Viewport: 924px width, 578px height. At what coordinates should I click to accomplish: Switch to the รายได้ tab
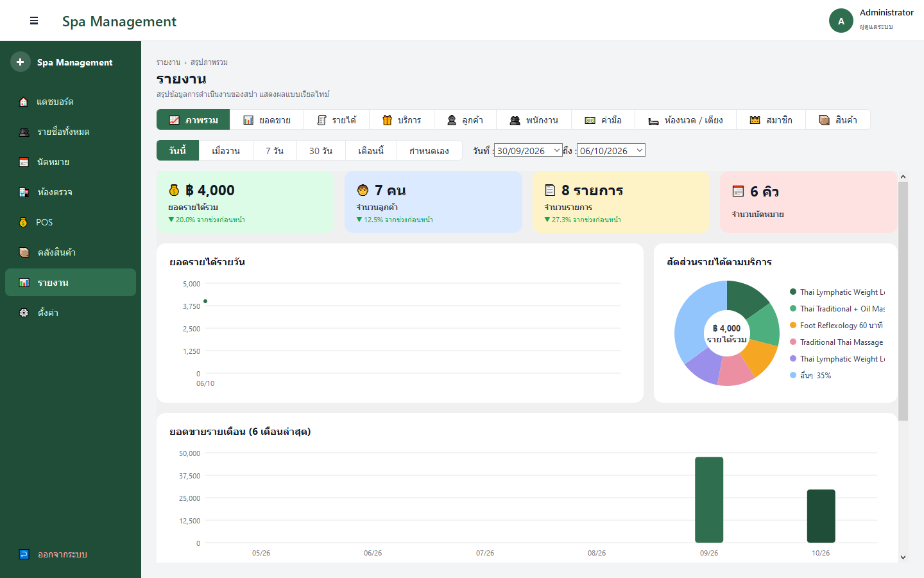[x=337, y=120]
